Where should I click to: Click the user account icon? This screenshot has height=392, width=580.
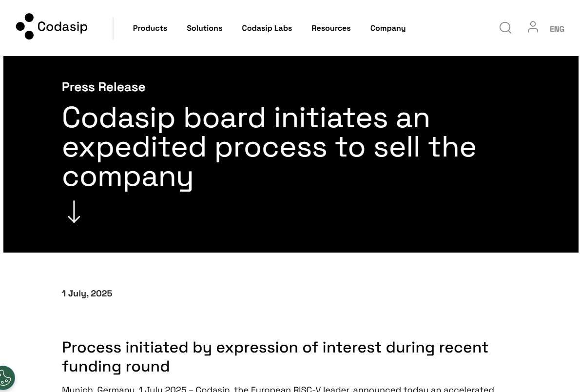tap(533, 27)
